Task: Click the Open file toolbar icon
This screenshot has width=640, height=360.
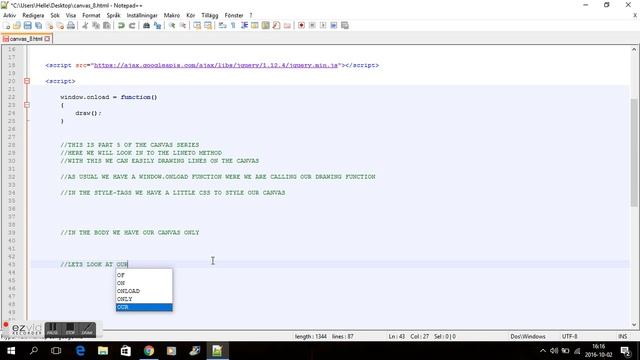Action: click(x=17, y=25)
